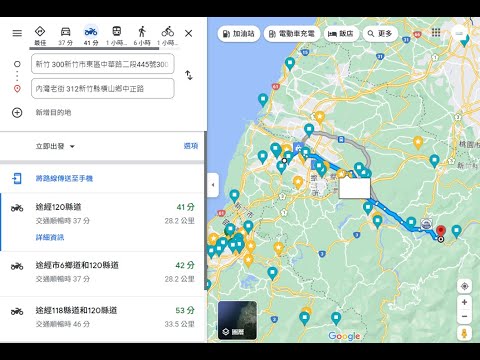Select the motorcycle mode, 41 minutes
480x360 pixels.
coord(91,35)
